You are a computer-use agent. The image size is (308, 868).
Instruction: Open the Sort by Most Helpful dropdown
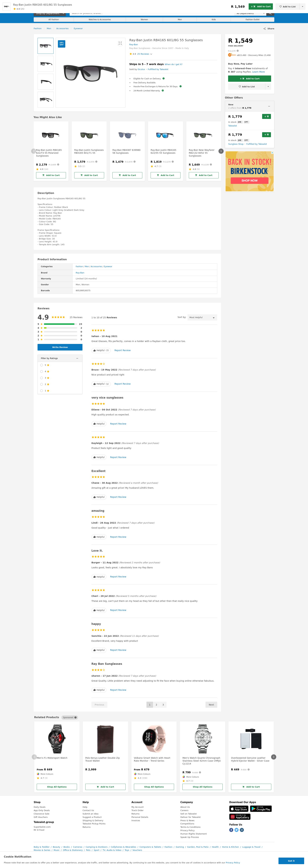202,317
